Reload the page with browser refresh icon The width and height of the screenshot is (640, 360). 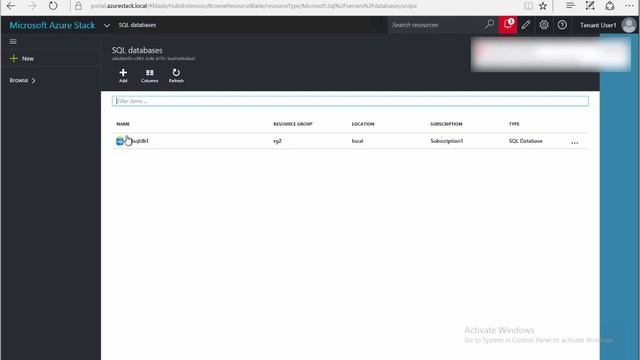53,6
